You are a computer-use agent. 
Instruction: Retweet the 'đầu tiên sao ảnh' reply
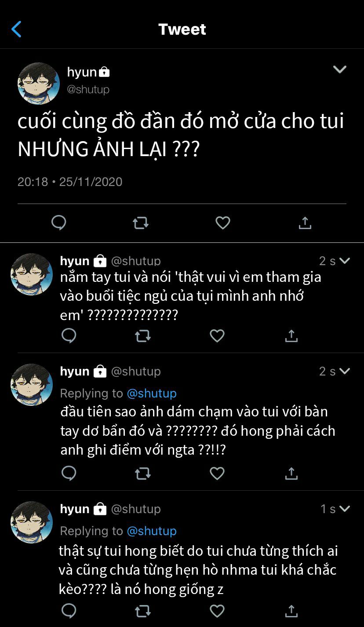pos(143,474)
